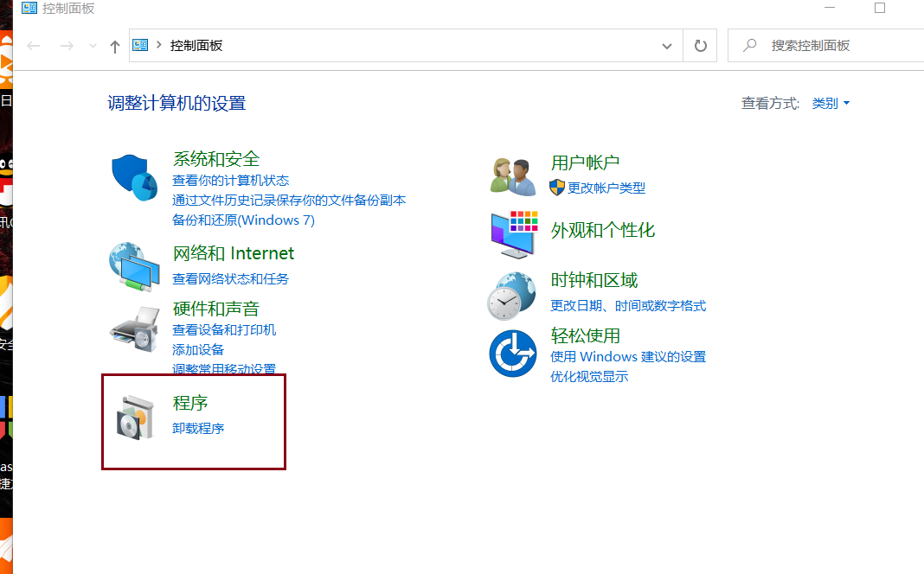Screen dimensions: 924x574
Task: Open 通过文件历史记录保存你的文件备份副本
Action: [289, 201]
